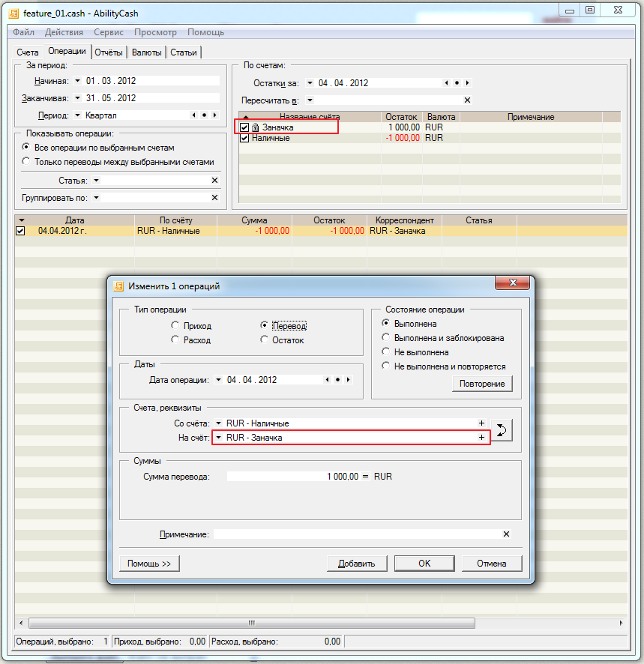Screen dimensions: 644x664
Task: Select 'Только переводы между выбранными счетами'
Action: tap(26, 161)
